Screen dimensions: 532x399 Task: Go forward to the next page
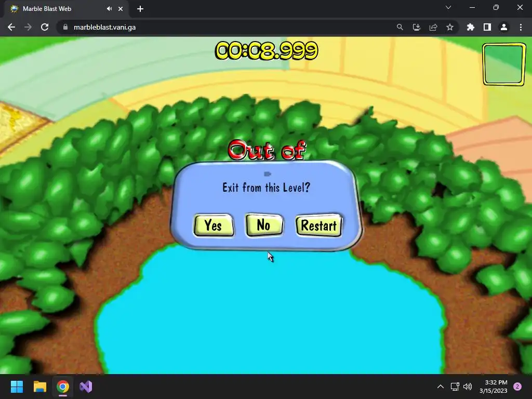pyautogui.click(x=28, y=27)
